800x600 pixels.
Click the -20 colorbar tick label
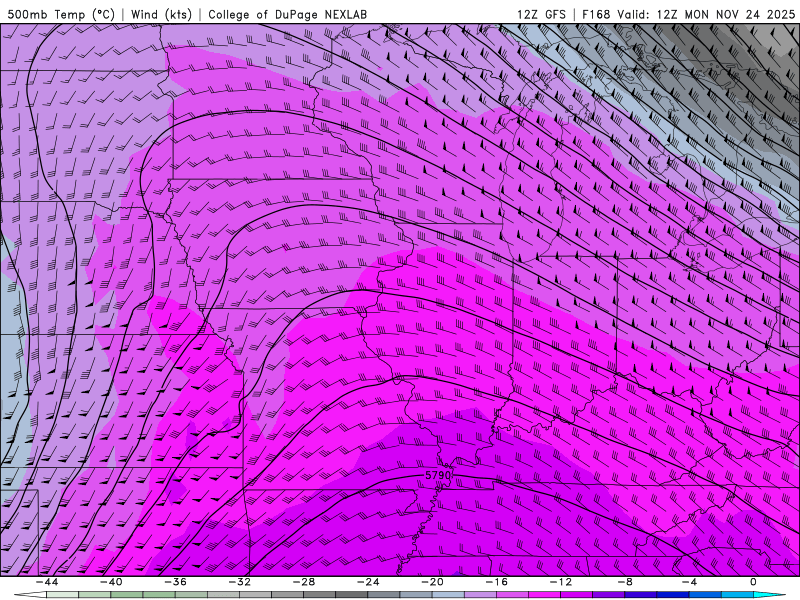tap(432, 582)
